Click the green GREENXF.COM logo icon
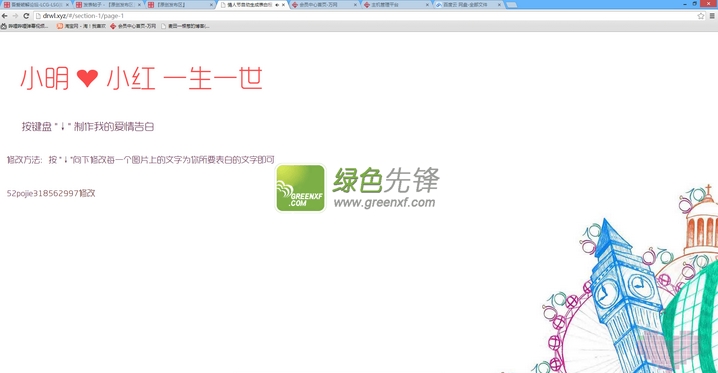Screen dimensions: 718x373 click(x=300, y=188)
